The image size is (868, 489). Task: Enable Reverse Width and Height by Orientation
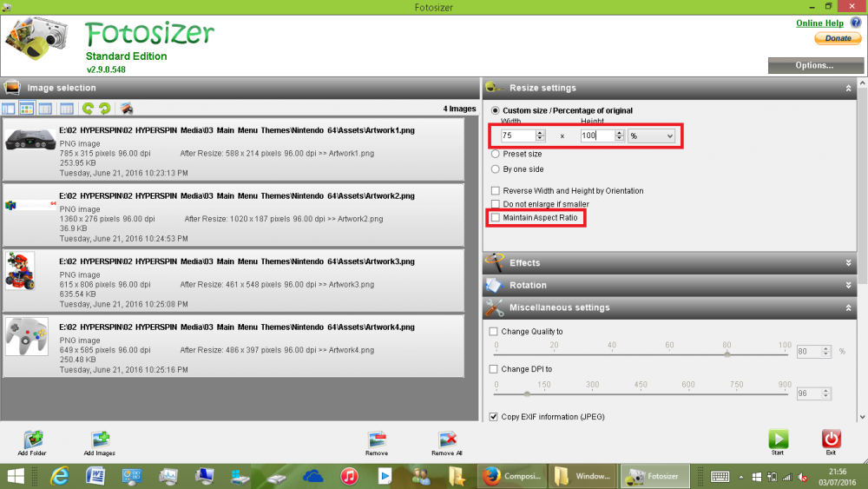496,190
